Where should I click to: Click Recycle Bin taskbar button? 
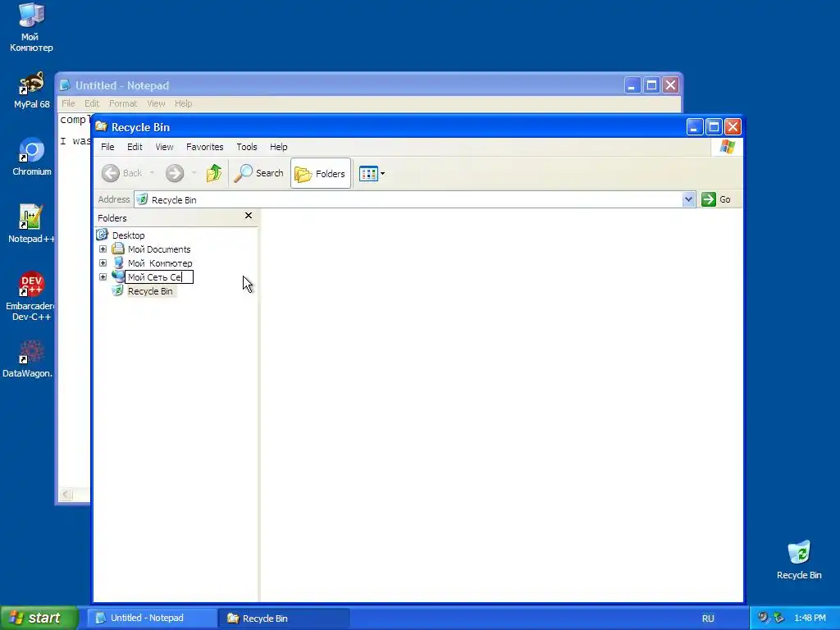[284, 619]
